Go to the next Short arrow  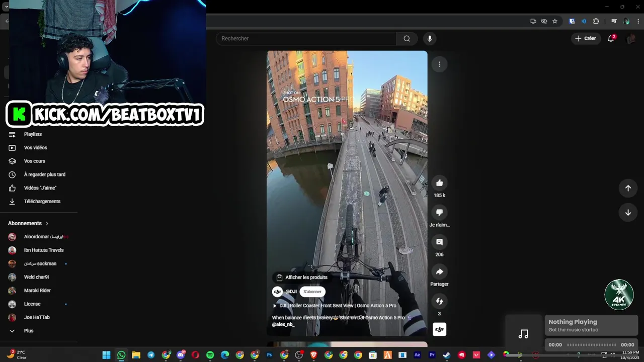(628, 213)
